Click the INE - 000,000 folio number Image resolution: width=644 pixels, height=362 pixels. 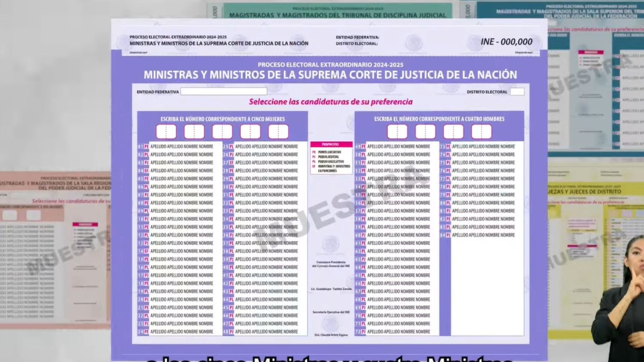(x=506, y=42)
